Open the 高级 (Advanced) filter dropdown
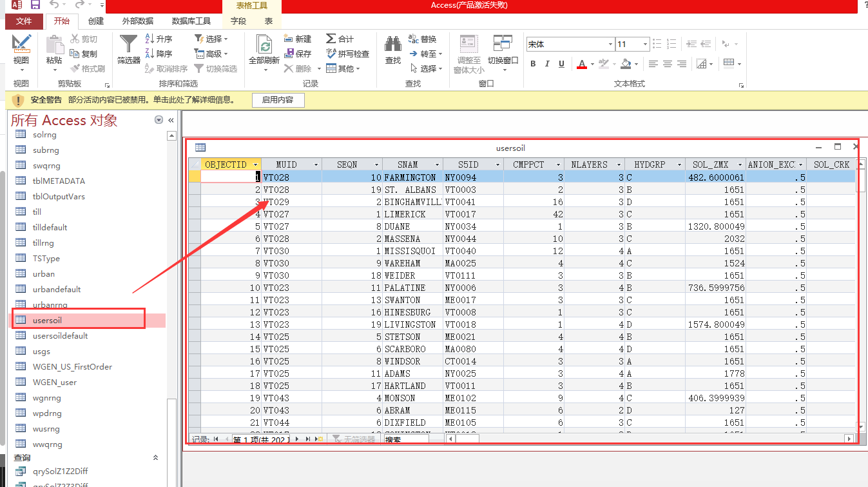This screenshot has height=487, width=868. pos(211,54)
